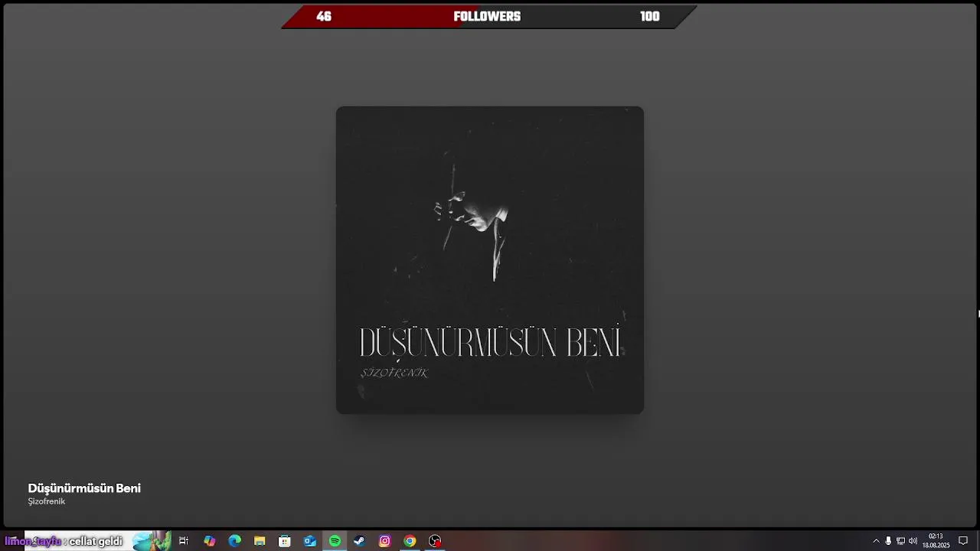Click the FOLLOWERS progress bar overlay
980x551 pixels.
click(x=489, y=17)
